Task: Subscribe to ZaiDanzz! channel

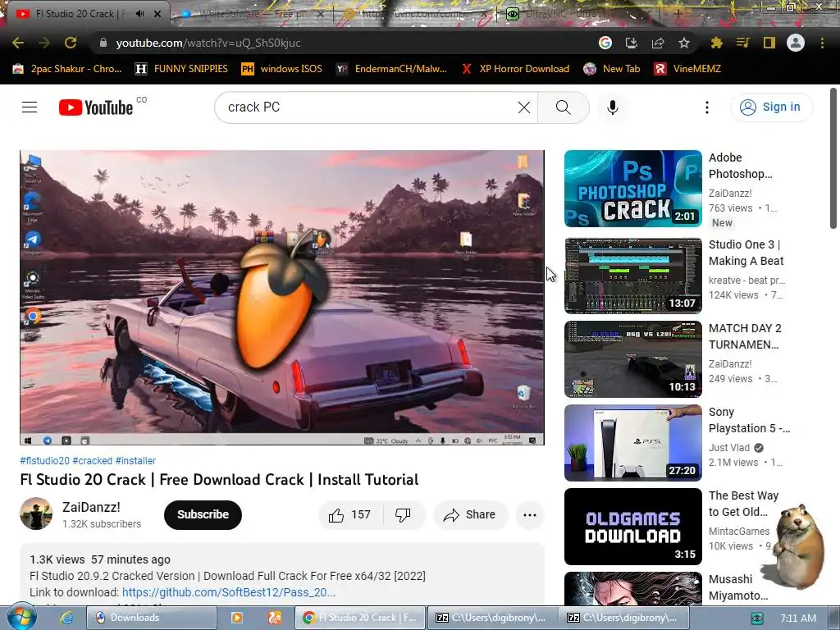Action: [203, 515]
